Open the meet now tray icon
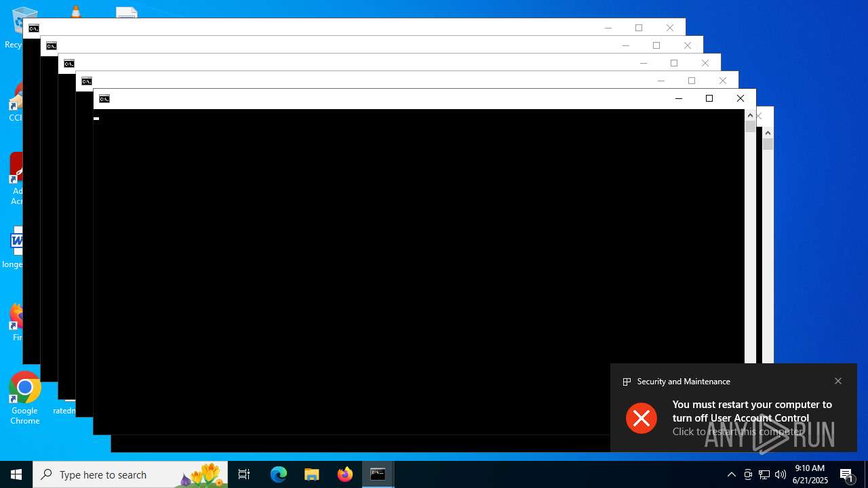 coord(748,474)
